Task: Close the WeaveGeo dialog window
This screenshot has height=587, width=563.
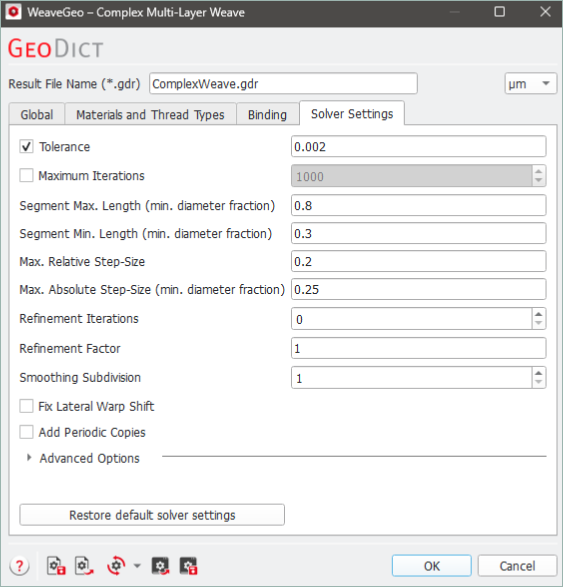Action: pyautogui.click(x=545, y=12)
